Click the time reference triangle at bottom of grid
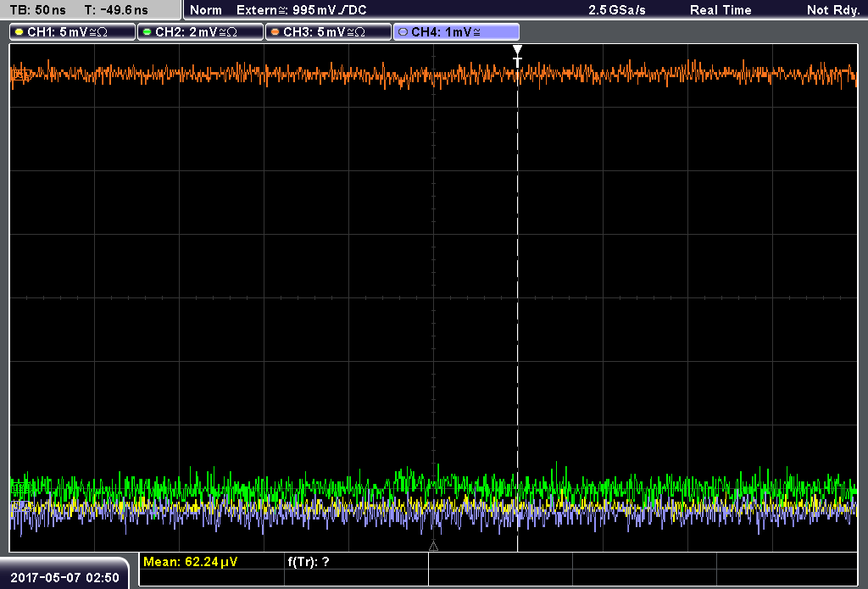Screen dimensions: 868x589 [433, 546]
